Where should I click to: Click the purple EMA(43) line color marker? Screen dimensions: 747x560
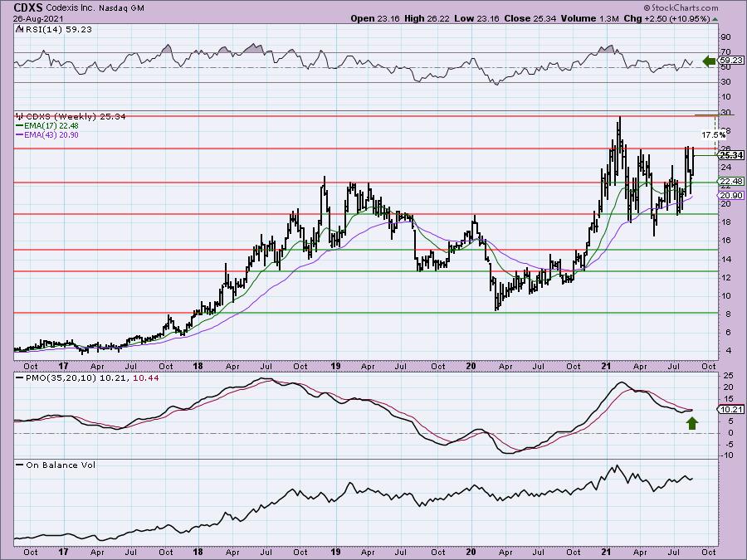pos(20,134)
